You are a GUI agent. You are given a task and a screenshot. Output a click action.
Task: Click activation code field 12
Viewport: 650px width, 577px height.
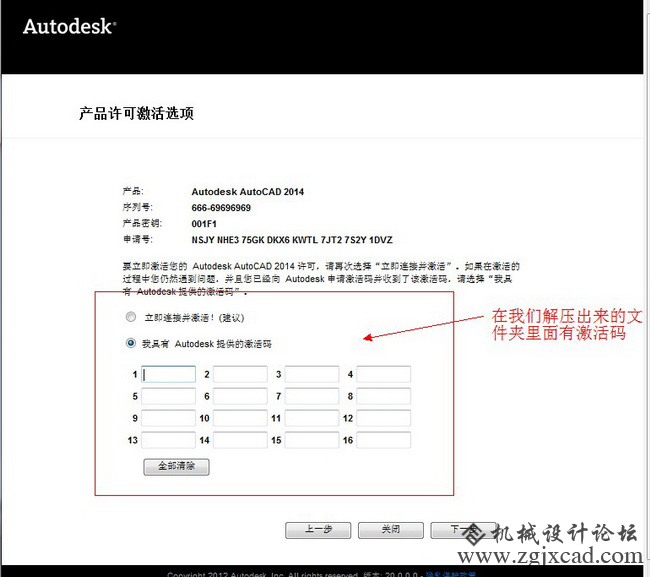(x=383, y=418)
